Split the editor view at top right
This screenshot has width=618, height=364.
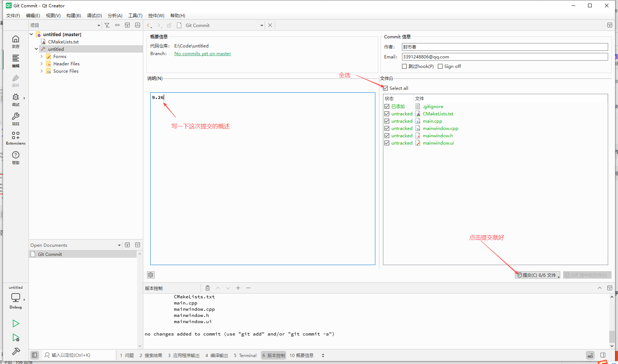pos(610,25)
